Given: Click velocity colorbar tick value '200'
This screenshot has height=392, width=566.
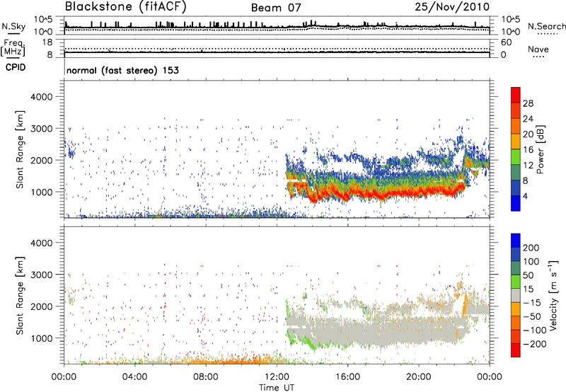Looking at the screenshot, I should (531, 248).
